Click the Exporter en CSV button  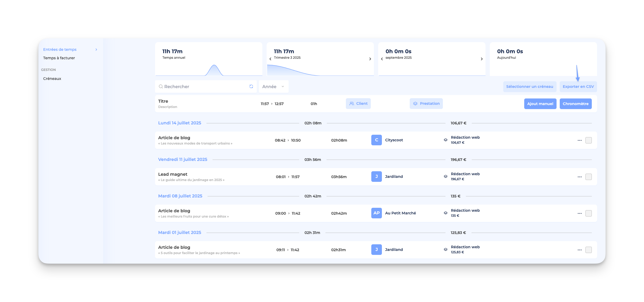pyautogui.click(x=578, y=87)
